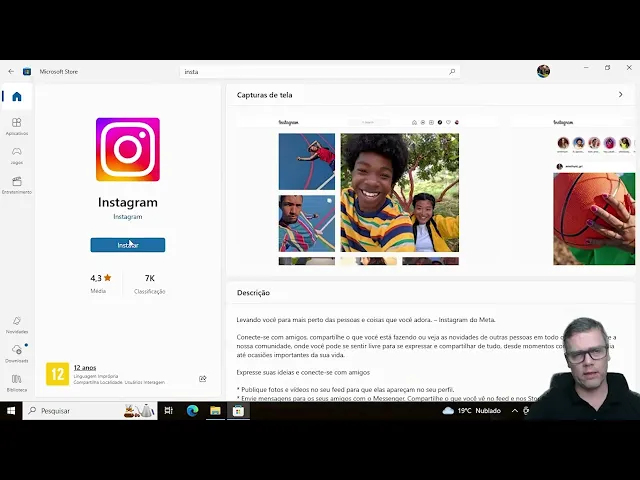Screen dimensions: 640x480
Task: Open Entretenimento in the sidebar
Action: pos(17,185)
